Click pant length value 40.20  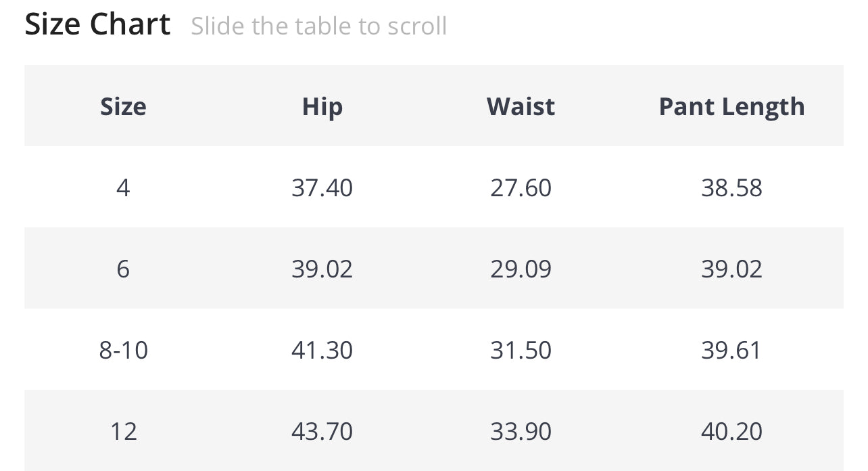pyautogui.click(x=731, y=431)
